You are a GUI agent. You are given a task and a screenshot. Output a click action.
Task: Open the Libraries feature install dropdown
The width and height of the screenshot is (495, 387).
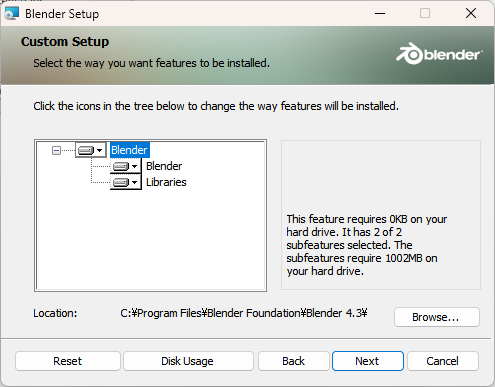(126, 182)
